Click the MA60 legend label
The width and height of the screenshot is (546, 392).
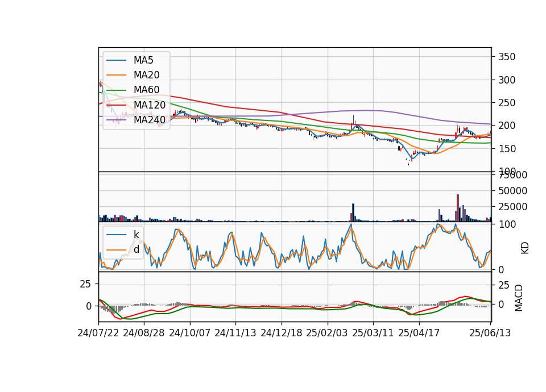tap(146, 90)
